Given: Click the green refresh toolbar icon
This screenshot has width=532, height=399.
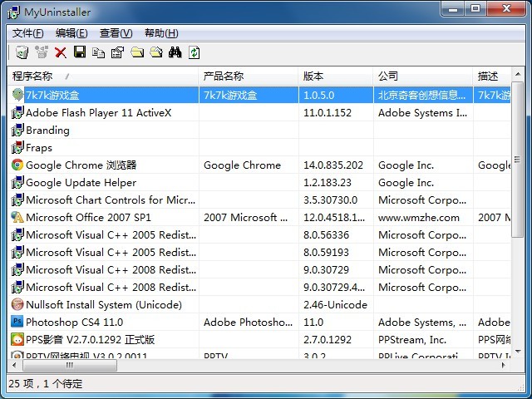Looking at the screenshot, I should [195, 52].
